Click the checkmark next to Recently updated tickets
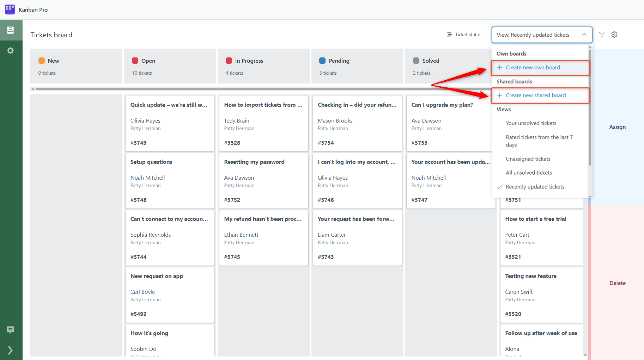The width and height of the screenshot is (644, 360). [499, 187]
